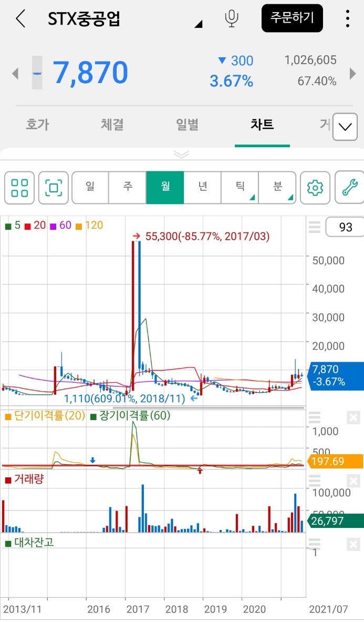
Task: Close the 이격률 indicator panel
Action: click(353, 417)
